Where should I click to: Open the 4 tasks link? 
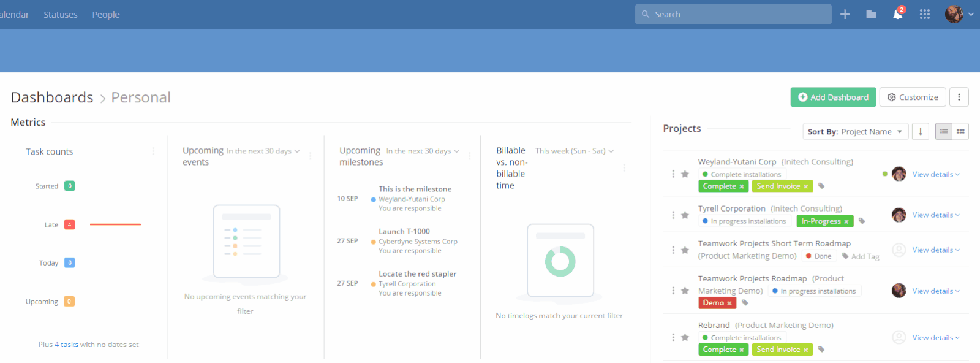(67, 345)
